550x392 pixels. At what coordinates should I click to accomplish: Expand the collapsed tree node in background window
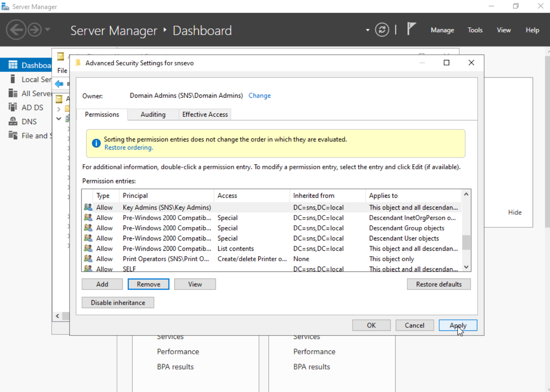pyautogui.click(x=59, y=109)
